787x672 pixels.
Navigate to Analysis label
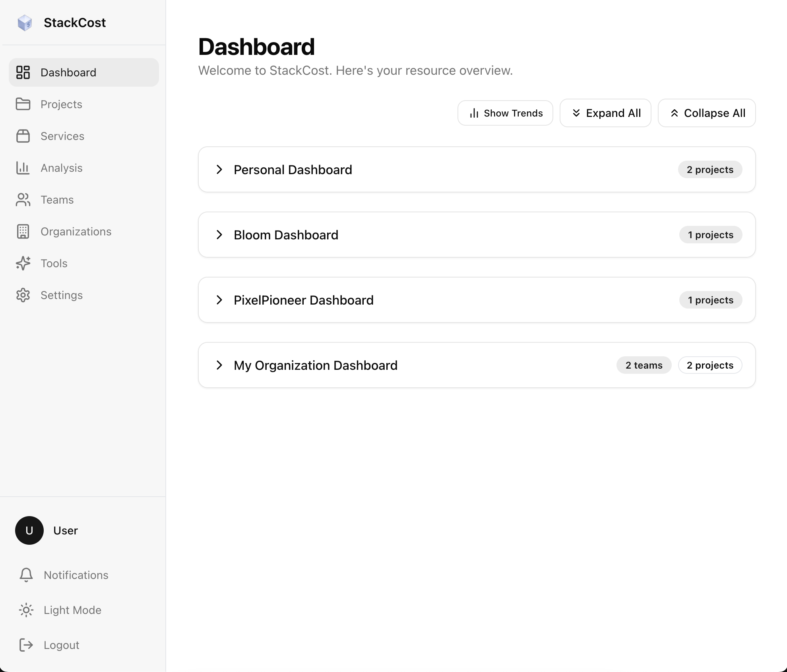(x=62, y=168)
